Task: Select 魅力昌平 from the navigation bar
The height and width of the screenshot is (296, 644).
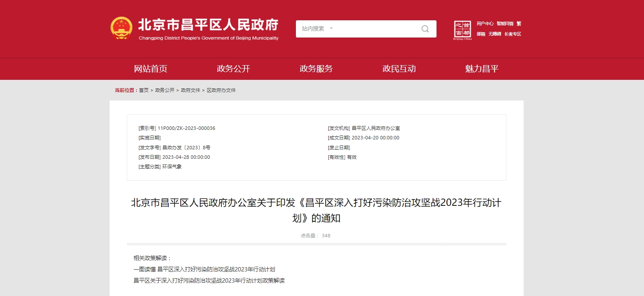Action: 482,69
